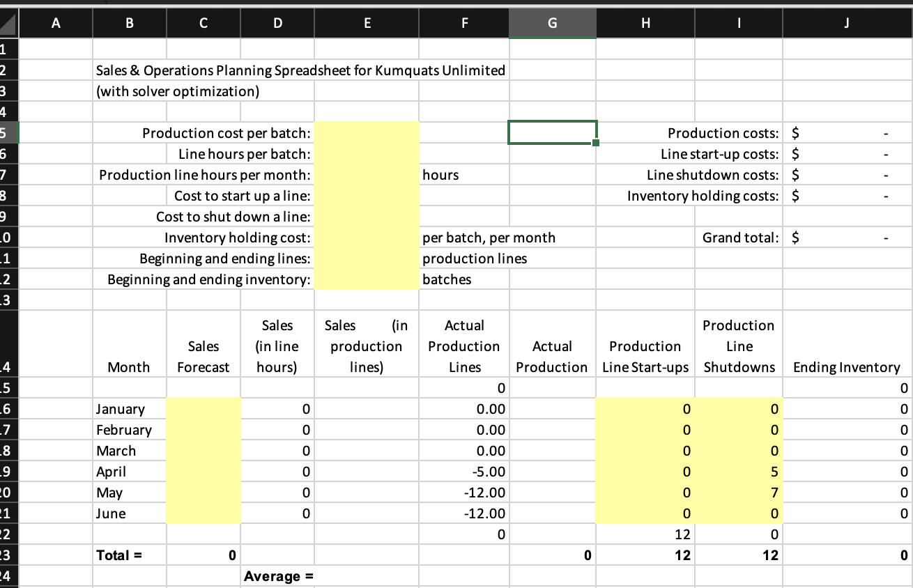Click the Ending Inventory column header cell

(x=847, y=367)
